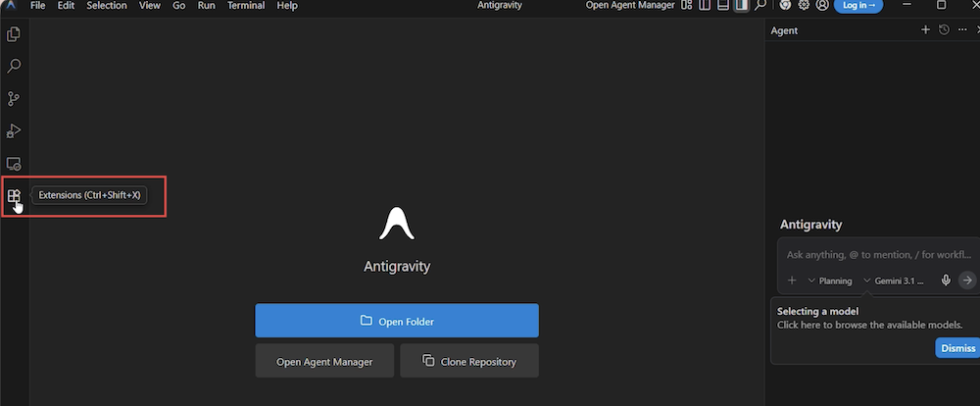Viewport: 980px width, 406px height.
Task: Start a new conversation with the plus icon
Action: (x=925, y=30)
